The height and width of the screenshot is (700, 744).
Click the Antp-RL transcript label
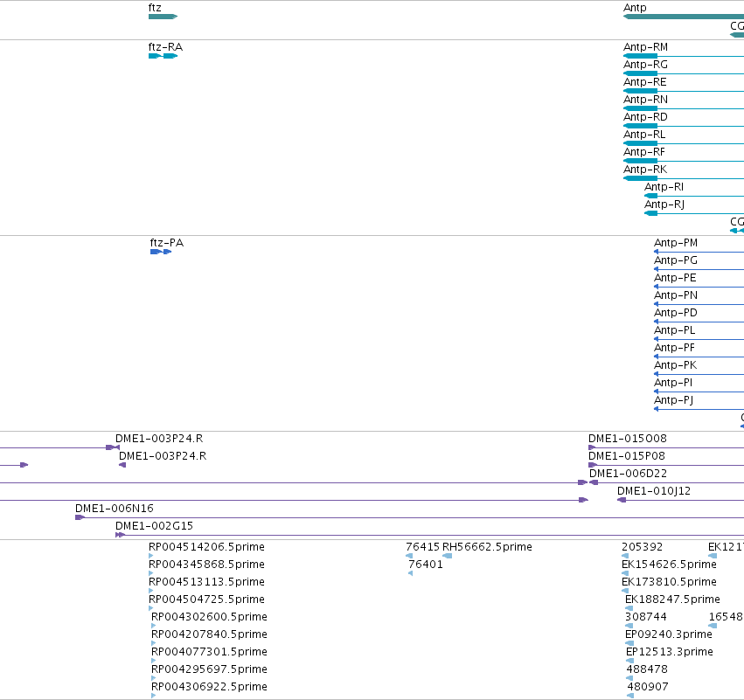(x=644, y=135)
